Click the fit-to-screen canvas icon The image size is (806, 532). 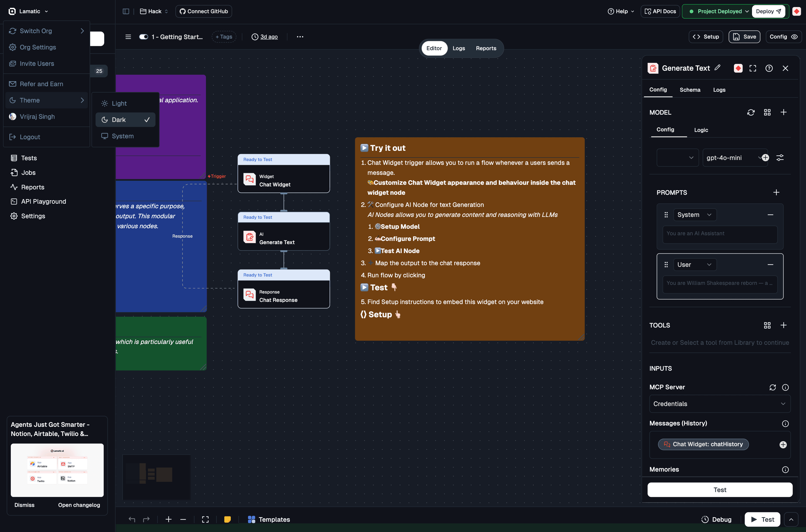click(x=205, y=519)
